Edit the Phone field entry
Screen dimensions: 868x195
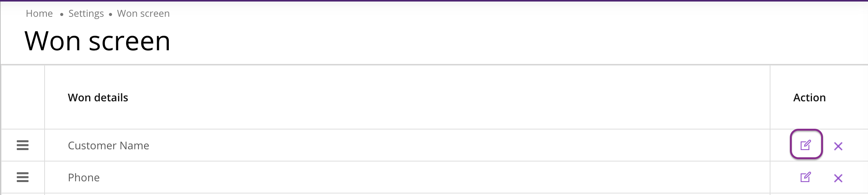(x=806, y=177)
